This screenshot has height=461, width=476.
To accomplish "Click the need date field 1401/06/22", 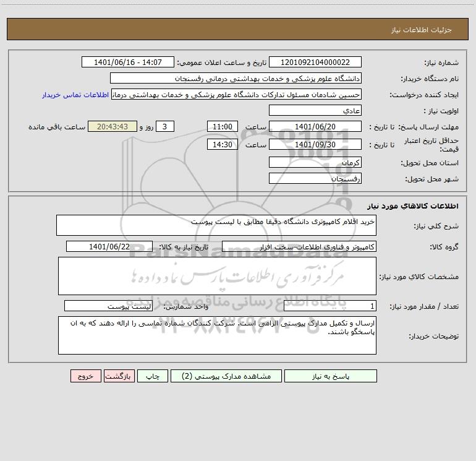I will pyautogui.click(x=109, y=246).
